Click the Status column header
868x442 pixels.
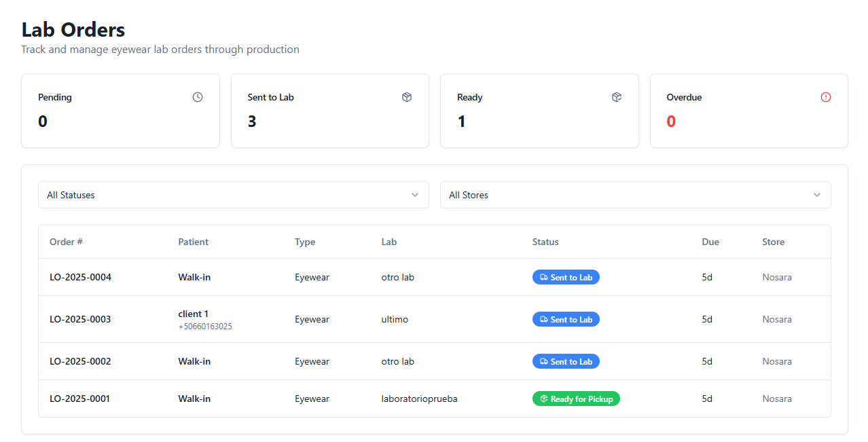(545, 242)
